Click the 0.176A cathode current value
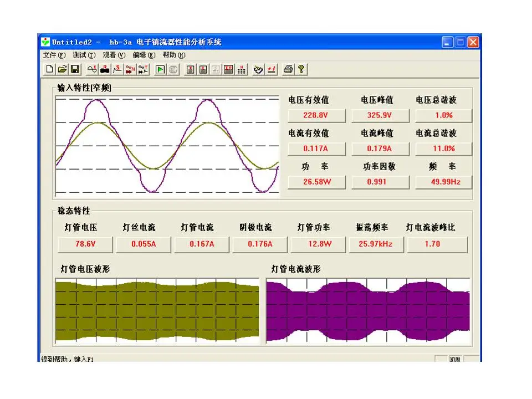Viewport: 532px width, 399px height. tap(260, 244)
